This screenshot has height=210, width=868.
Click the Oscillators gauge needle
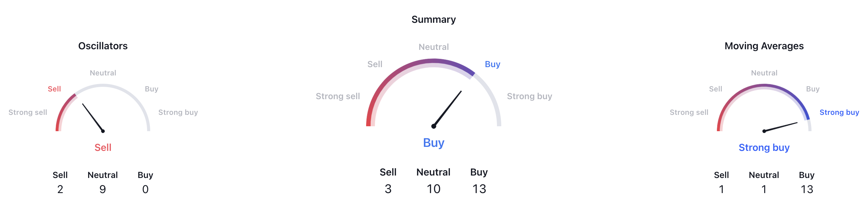(93, 118)
